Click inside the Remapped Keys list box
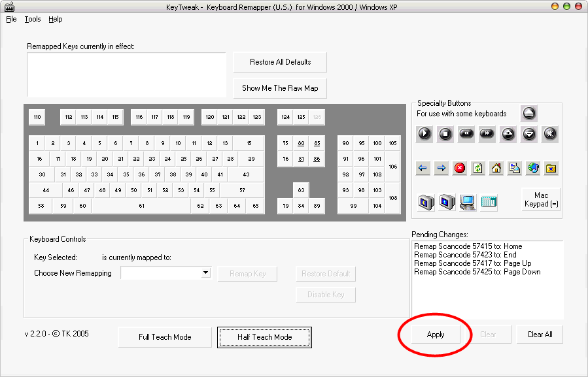Image resolution: width=588 pixels, height=377 pixels. (126, 74)
